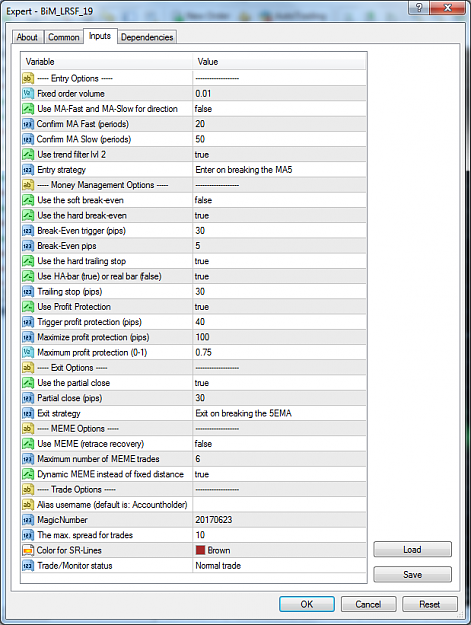Screen dimensions: 471x625
Task: Select 'The max. spread for trades' row label
Action: 85,535
